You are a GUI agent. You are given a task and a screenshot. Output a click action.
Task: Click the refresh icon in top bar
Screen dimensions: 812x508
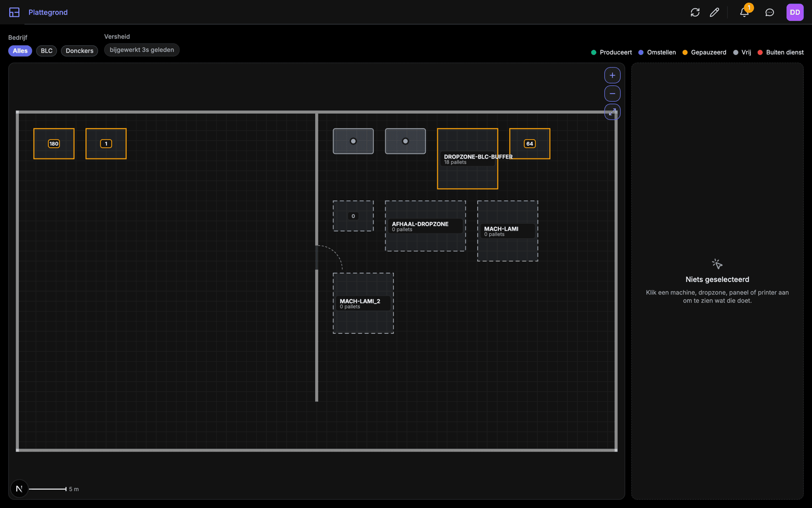coord(695,12)
